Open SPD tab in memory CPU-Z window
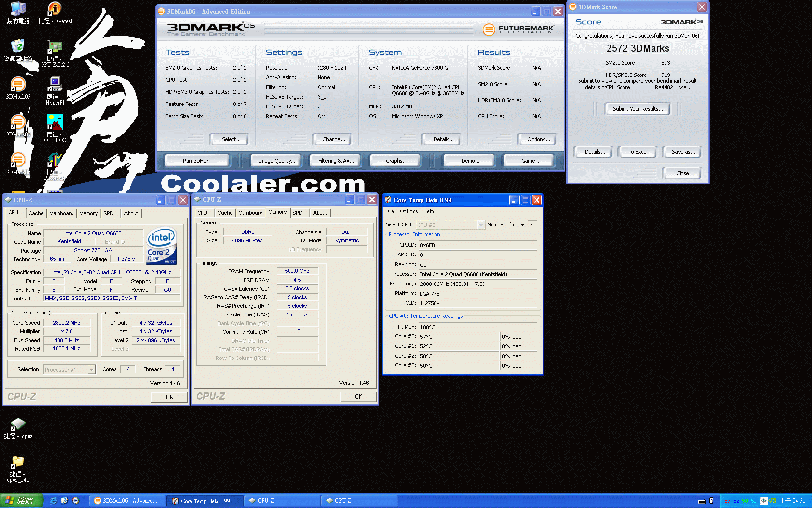The height and width of the screenshot is (508, 812). click(x=298, y=213)
